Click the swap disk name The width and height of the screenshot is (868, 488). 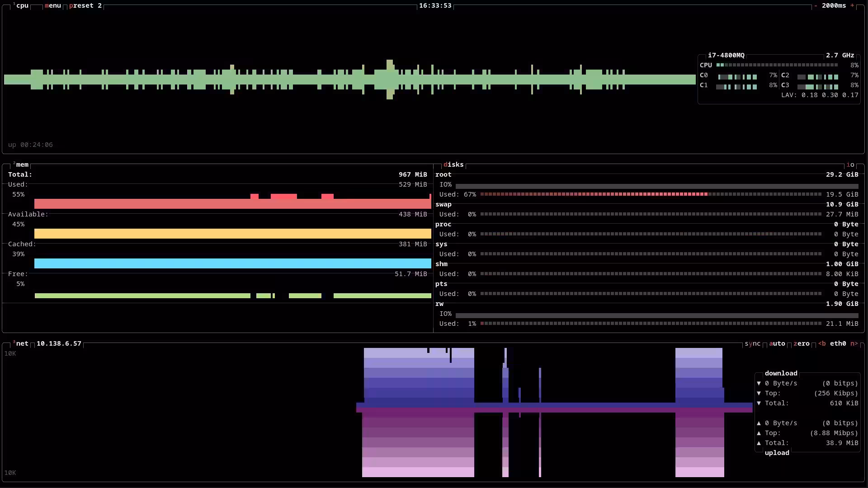point(443,204)
